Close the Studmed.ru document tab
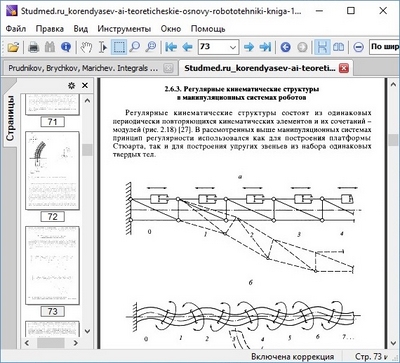This screenshot has height=363, width=400. pyautogui.click(x=344, y=69)
